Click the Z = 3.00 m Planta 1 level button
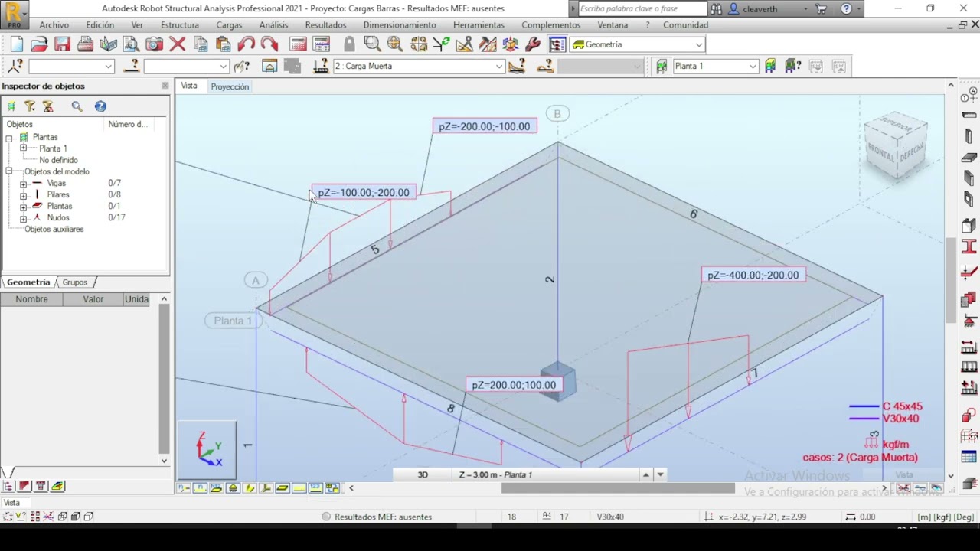This screenshot has width=980, height=551. [x=495, y=474]
